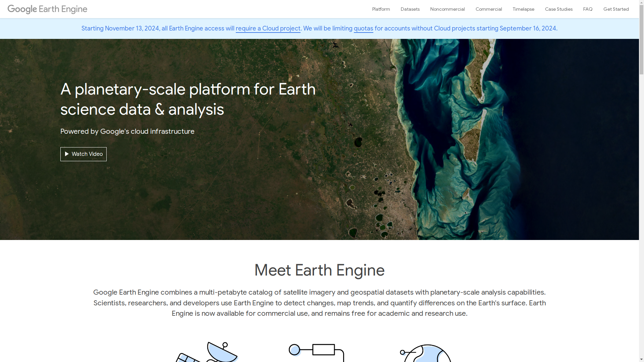Click the 'A planetary-scale platform' hero headline
This screenshot has height=362, width=644.
click(188, 99)
